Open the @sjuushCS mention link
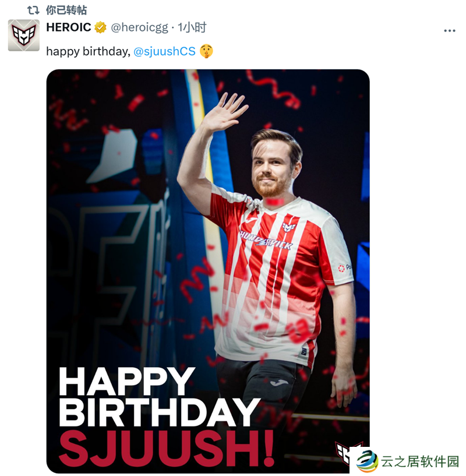The width and height of the screenshot is (466, 476). (x=164, y=51)
